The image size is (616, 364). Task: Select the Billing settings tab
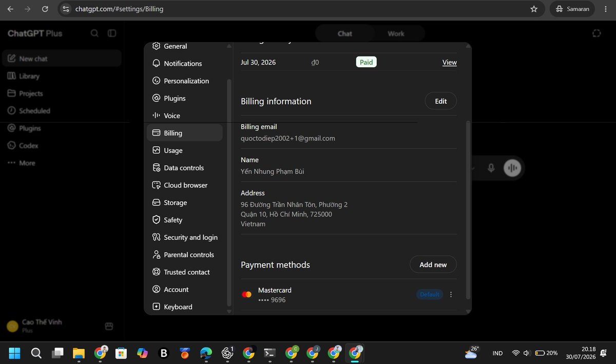coord(185,133)
